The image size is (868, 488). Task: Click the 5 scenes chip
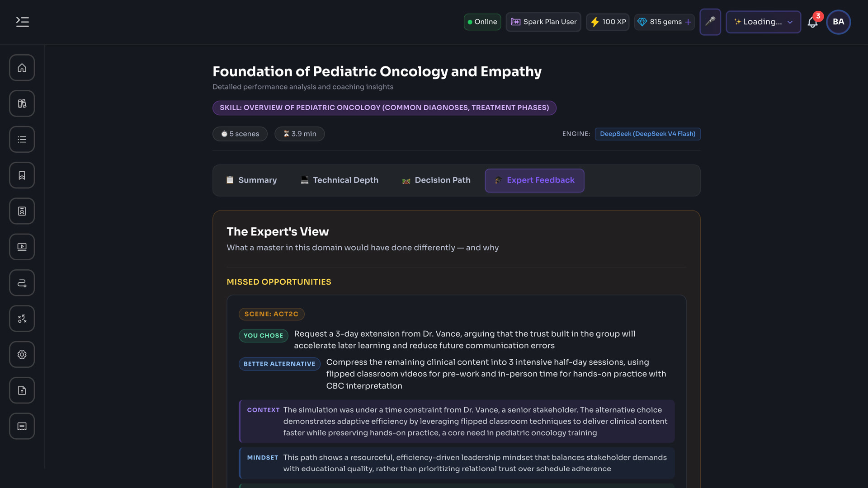click(x=240, y=134)
